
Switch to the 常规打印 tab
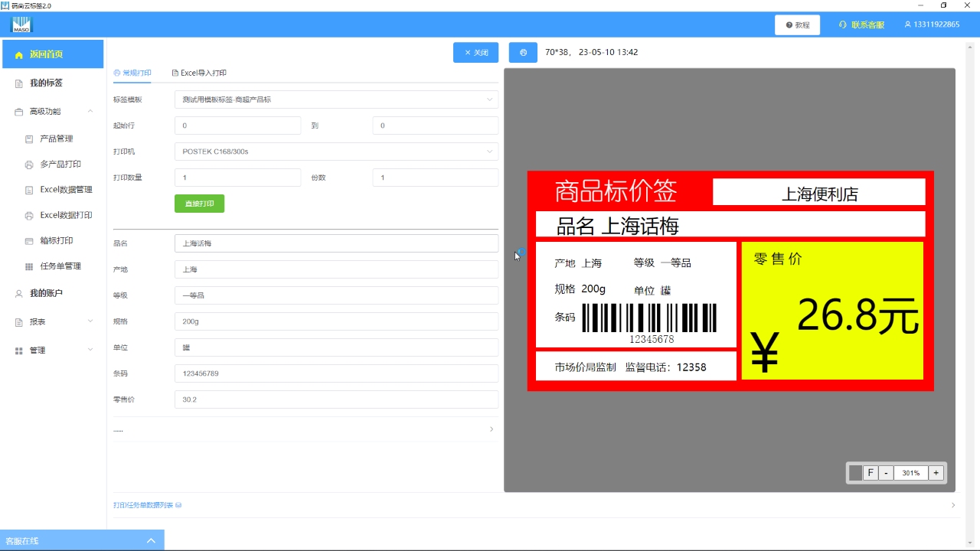pos(132,73)
